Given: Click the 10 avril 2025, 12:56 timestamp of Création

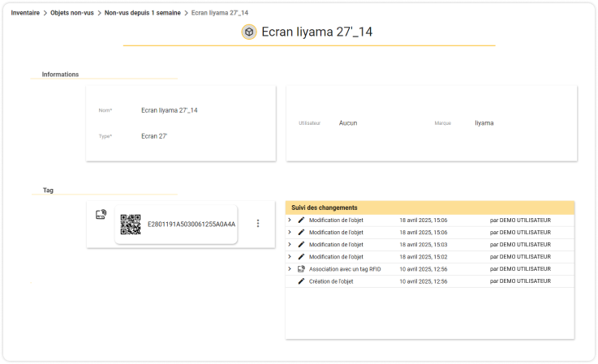Looking at the screenshot, I should pos(424,281).
